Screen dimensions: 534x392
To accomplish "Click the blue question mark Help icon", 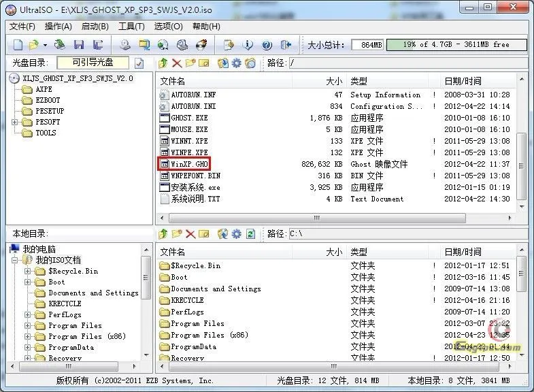I will (x=267, y=45).
